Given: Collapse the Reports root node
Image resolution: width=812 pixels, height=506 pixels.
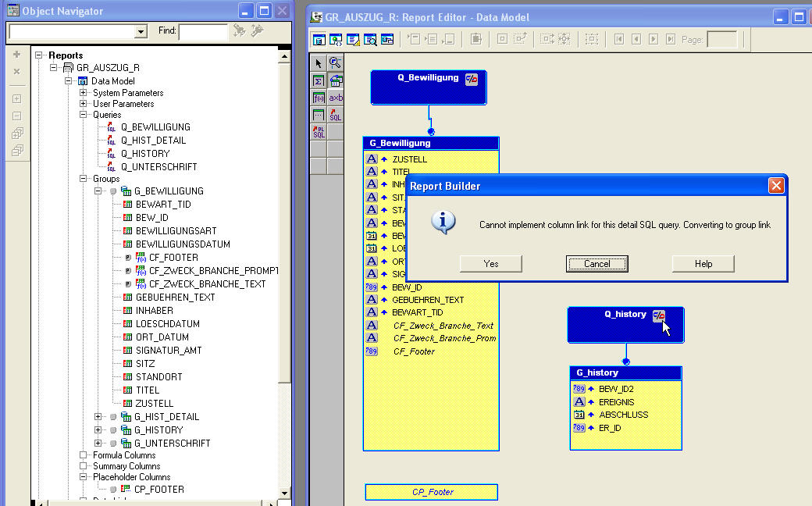Looking at the screenshot, I should point(39,55).
